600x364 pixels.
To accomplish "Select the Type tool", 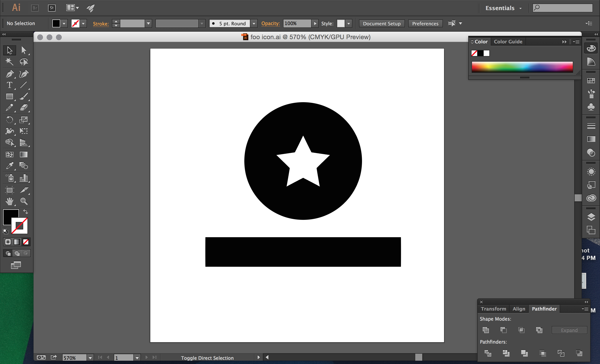I will tap(10, 85).
